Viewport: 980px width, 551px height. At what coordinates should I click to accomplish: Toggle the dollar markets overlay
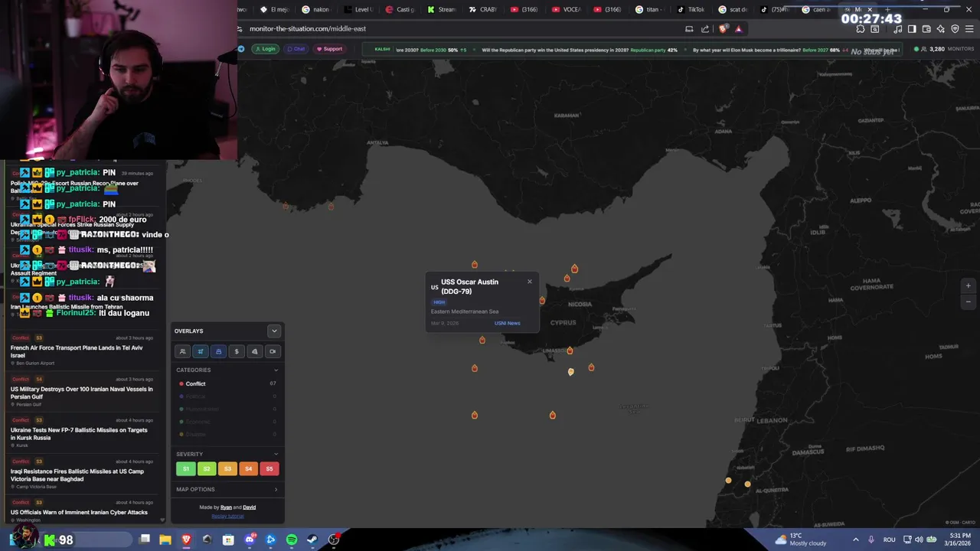coord(237,351)
